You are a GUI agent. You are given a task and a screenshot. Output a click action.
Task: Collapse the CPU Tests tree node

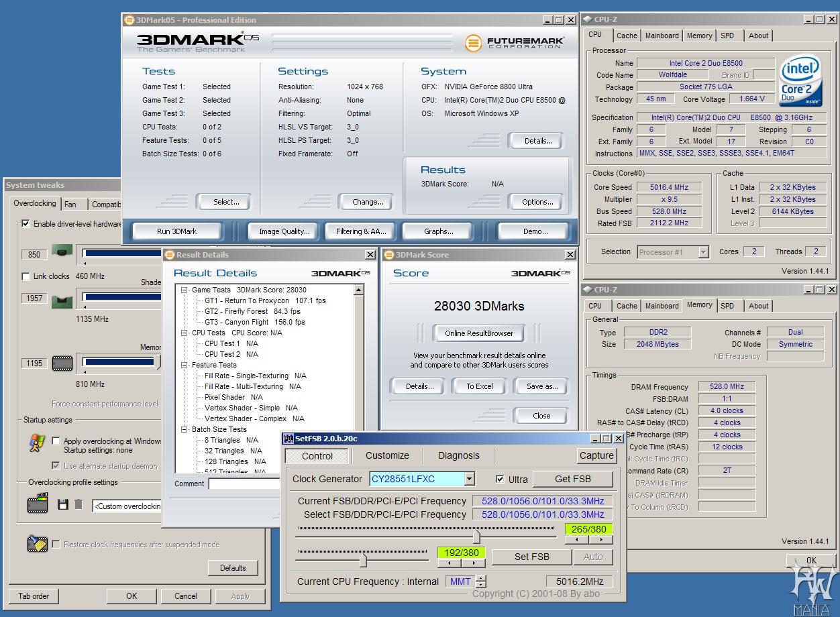coord(185,333)
